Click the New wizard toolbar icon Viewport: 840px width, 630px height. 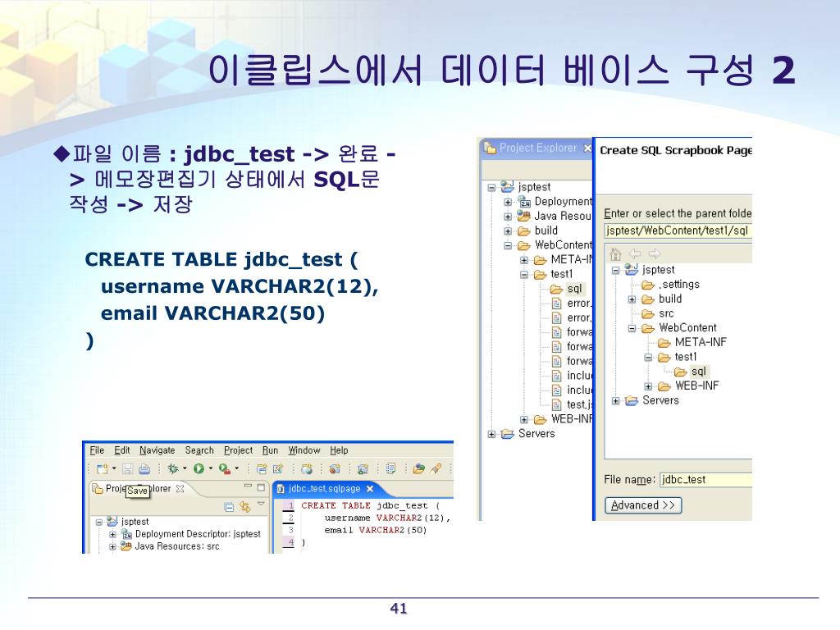(102, 468)
